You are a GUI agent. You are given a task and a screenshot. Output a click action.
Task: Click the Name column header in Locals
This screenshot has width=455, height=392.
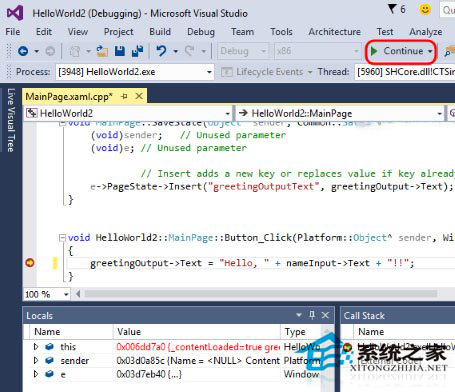coord(47,332)
